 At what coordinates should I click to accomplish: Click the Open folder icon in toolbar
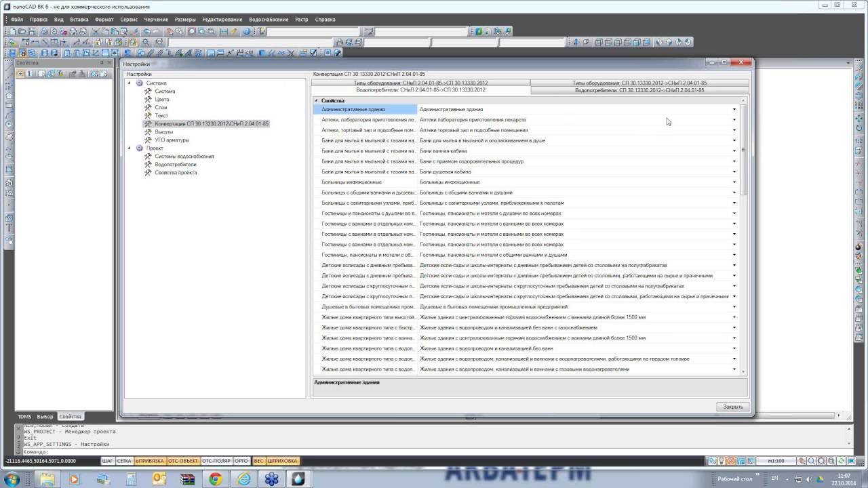coord(22,31)
